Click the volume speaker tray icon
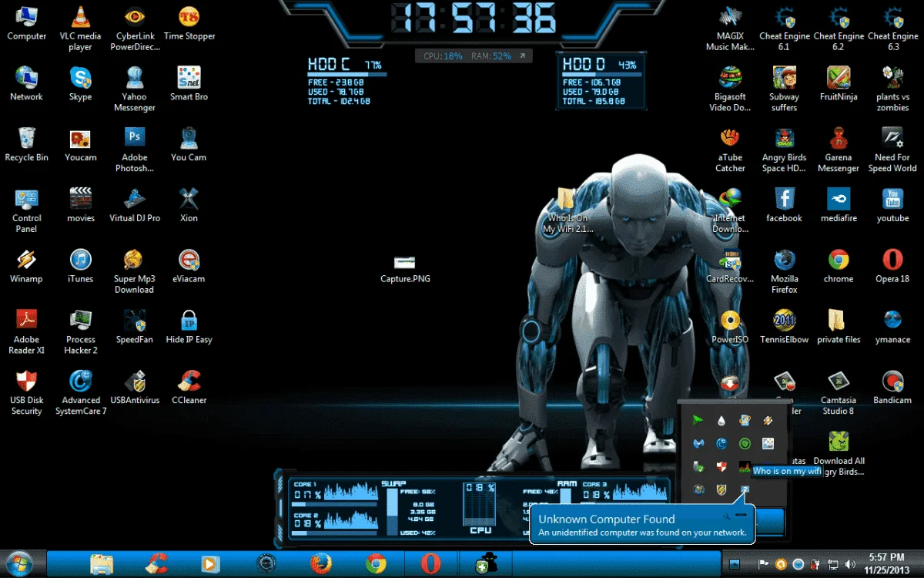The width and height of the screenshot is (924, 578). pos(850,564)
